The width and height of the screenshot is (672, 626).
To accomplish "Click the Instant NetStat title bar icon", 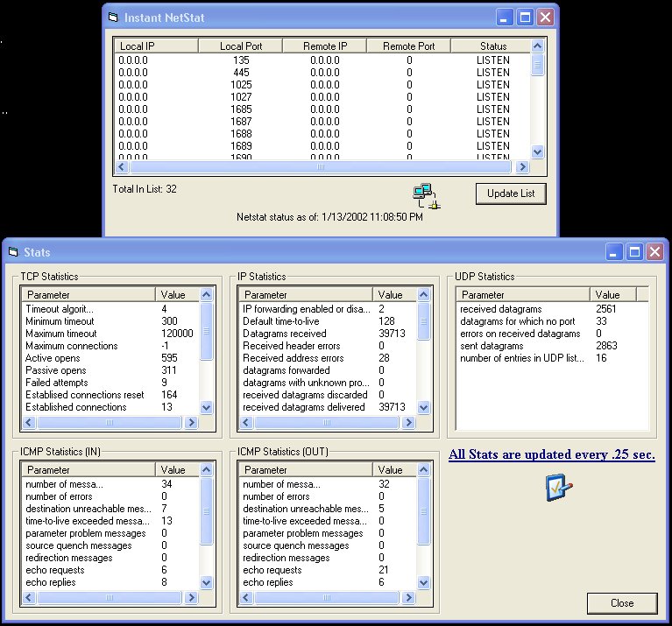I will 113,17.
